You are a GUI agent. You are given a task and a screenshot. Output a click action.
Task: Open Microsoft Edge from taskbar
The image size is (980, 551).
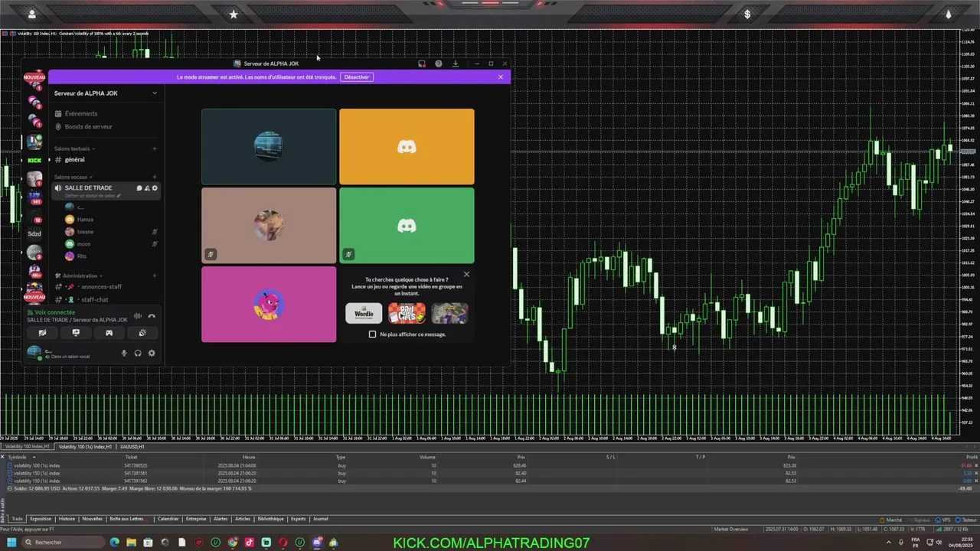[115, 543]
